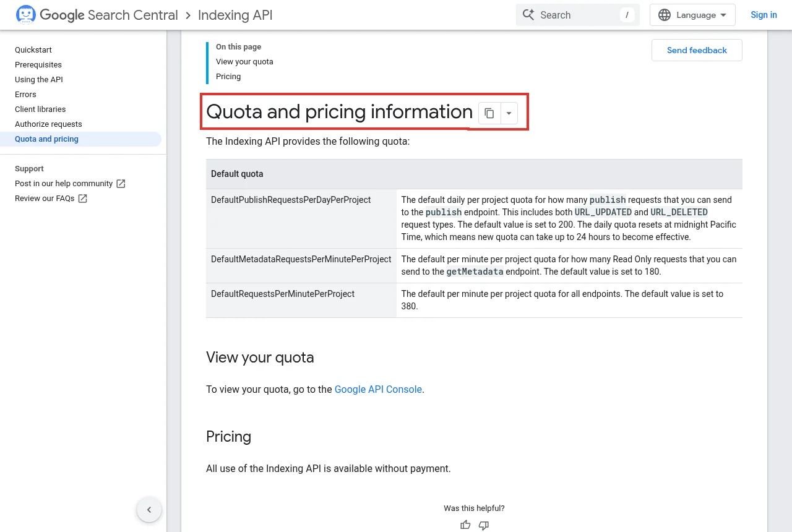Viewport: 792px width, 532px height.
Task: Open the Indexing API breadcrumb link
Action: [235, 15]
